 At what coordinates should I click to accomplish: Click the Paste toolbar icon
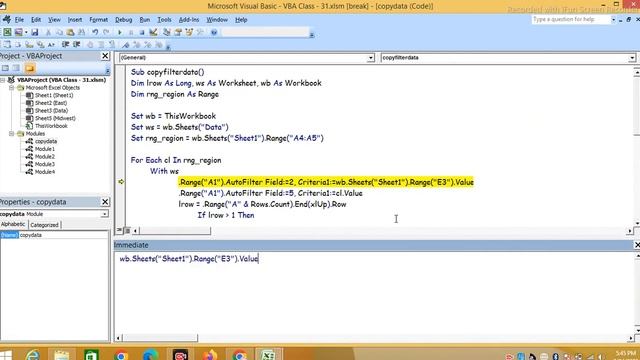click(70, 32)
